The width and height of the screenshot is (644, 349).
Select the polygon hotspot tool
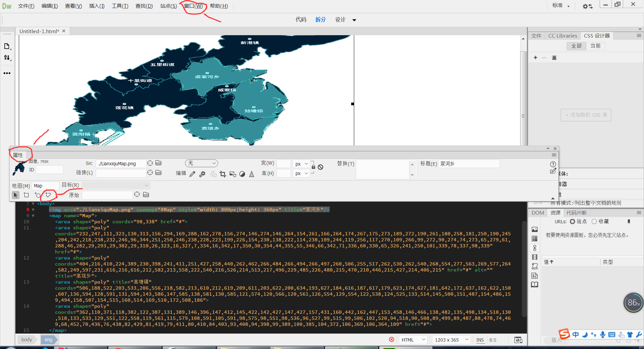48,195
